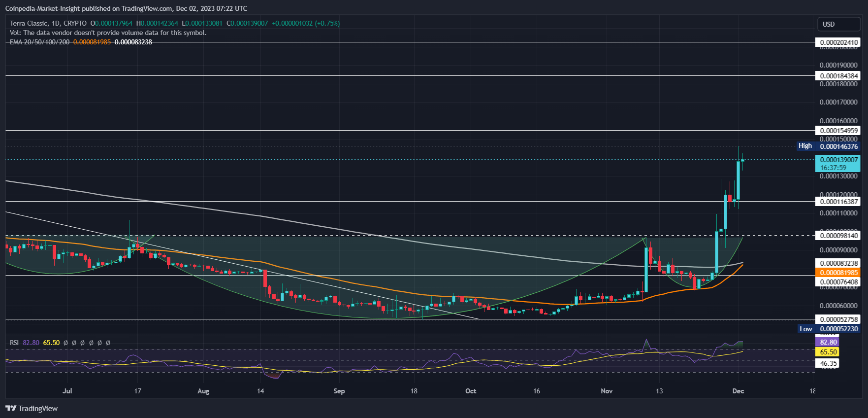Click the 0.000090000 axis tick

[838, 250]
